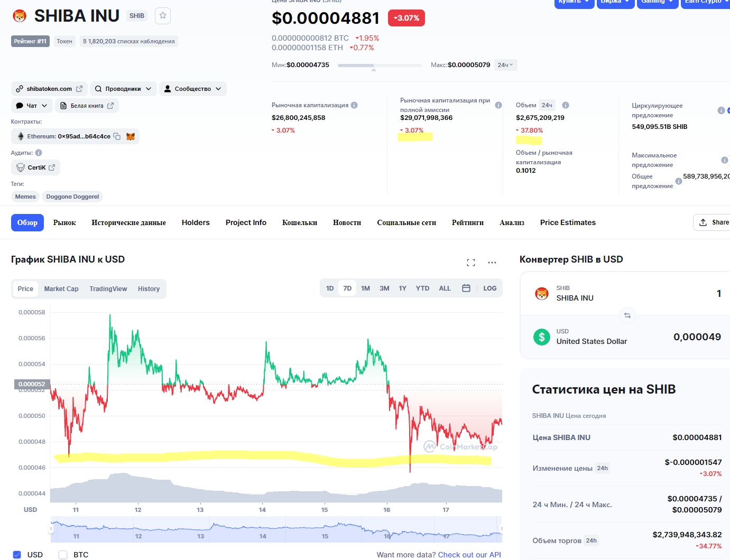Go to the Holders tab
The width and height of the screenshot is (730, 560).
point(196,222)
